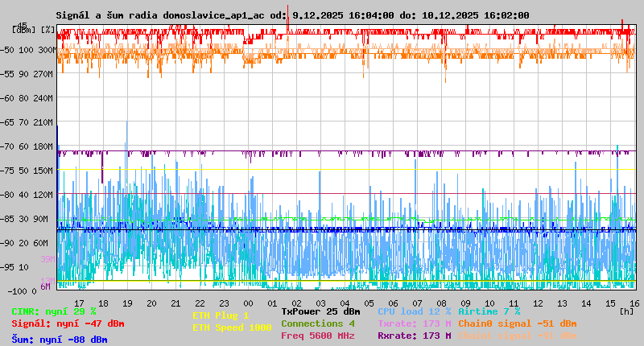Click the Connections 4 legend entry
The width and height of the screenshot is (644, 346).
318,323
